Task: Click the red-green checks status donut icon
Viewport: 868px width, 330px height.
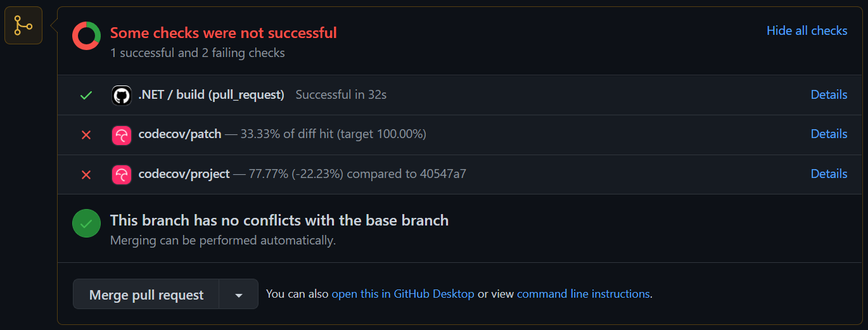Action: [x=86, y=35]
